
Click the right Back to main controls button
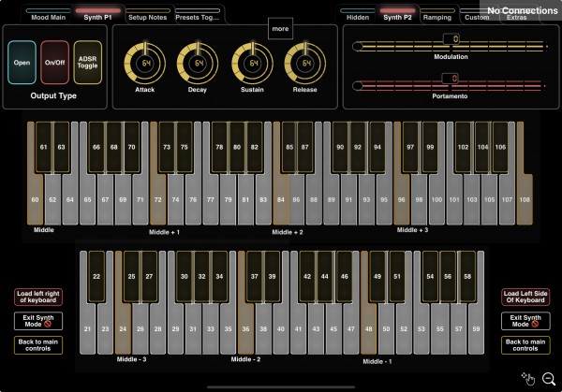click(x=525, y=345)
